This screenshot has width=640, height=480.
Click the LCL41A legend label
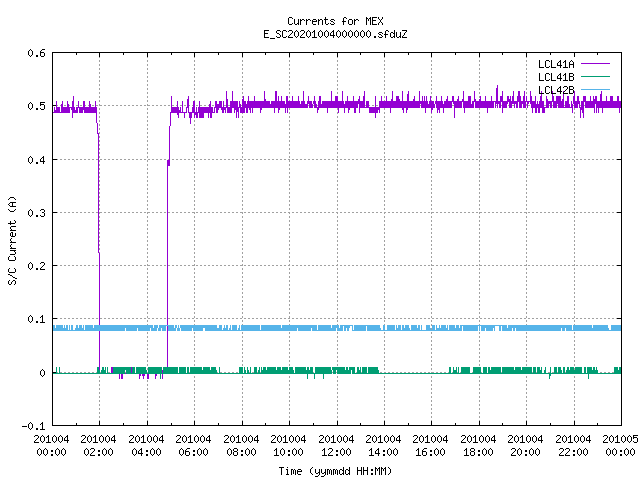556,64
